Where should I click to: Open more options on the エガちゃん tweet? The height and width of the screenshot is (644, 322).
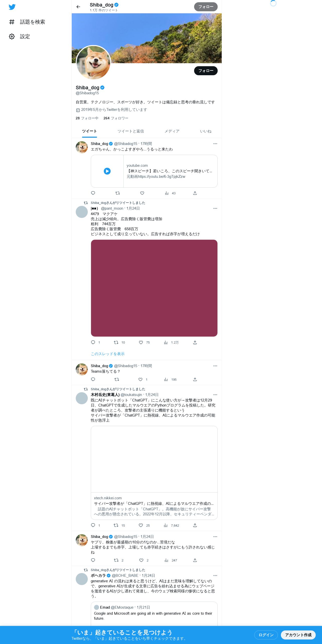click(215, 144)
